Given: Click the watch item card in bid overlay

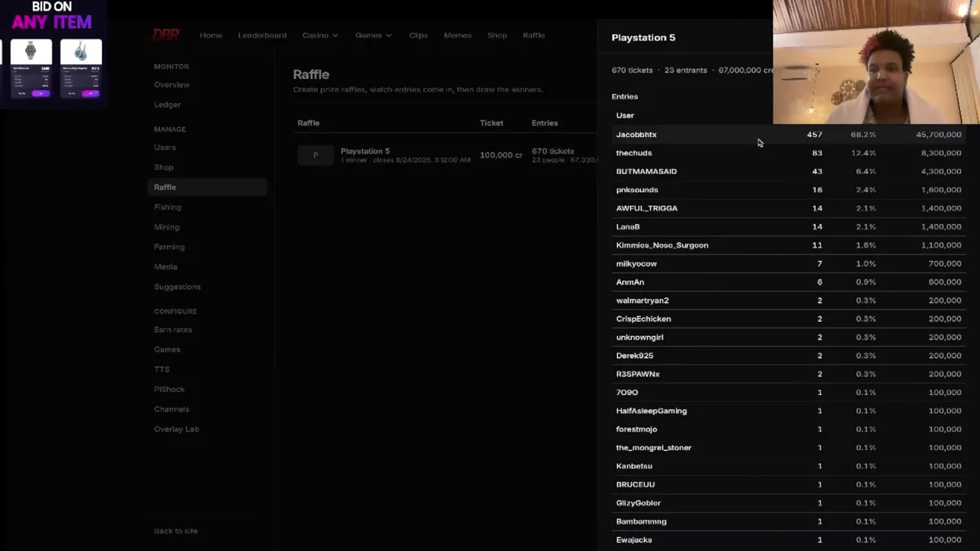Looking at the screenshot, I should point(31,68).
